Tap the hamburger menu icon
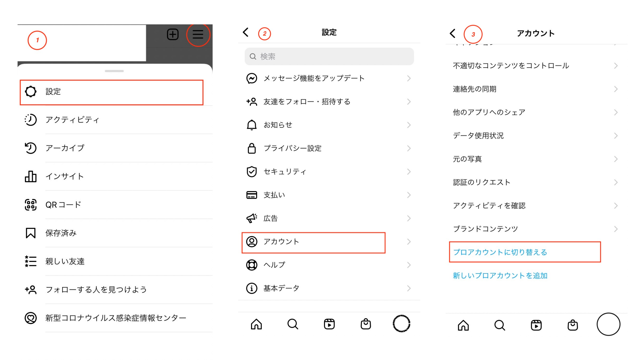This screenshot has height=360, width=644. coord(198,34)
